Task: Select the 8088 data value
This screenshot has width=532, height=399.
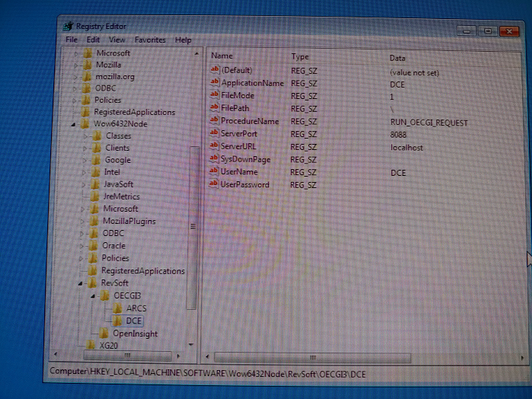Action: 398,135
